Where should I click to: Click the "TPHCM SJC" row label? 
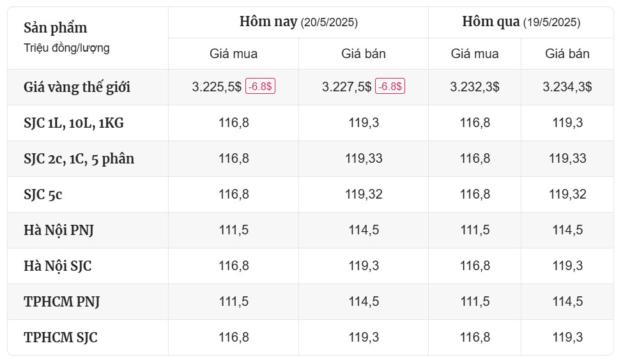click(x=61, y=338)
